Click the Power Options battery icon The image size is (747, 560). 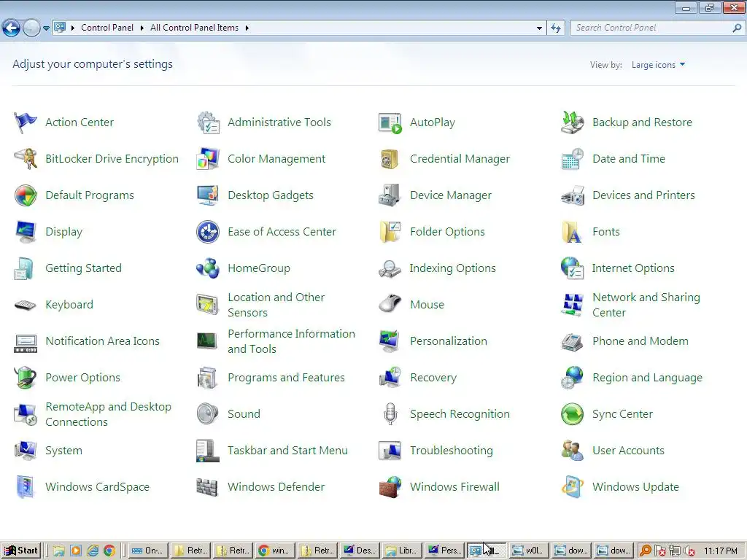click(26, 378)
